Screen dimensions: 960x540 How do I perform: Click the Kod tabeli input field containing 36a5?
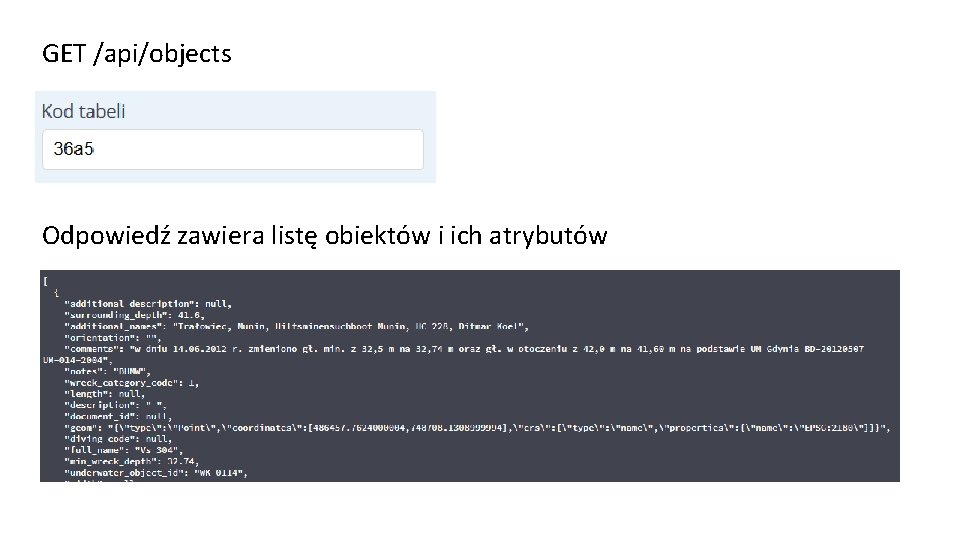point(233,149)
